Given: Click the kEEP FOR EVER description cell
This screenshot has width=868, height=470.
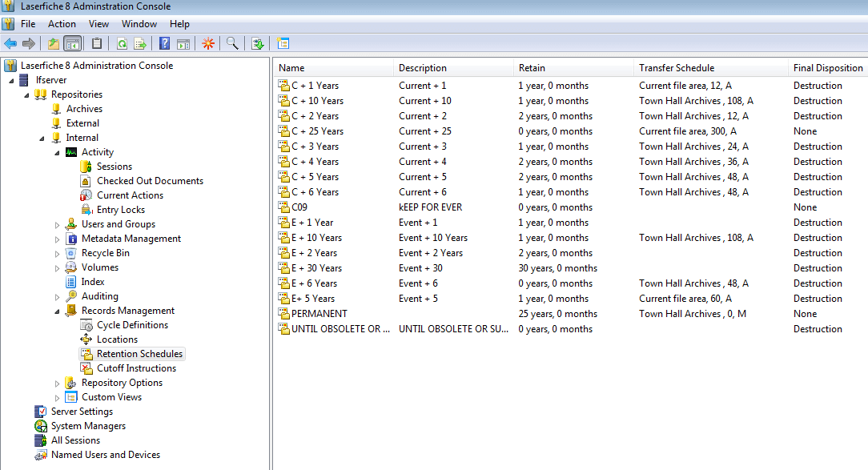Looking at the screenshot, I should [x=430, y=207].
